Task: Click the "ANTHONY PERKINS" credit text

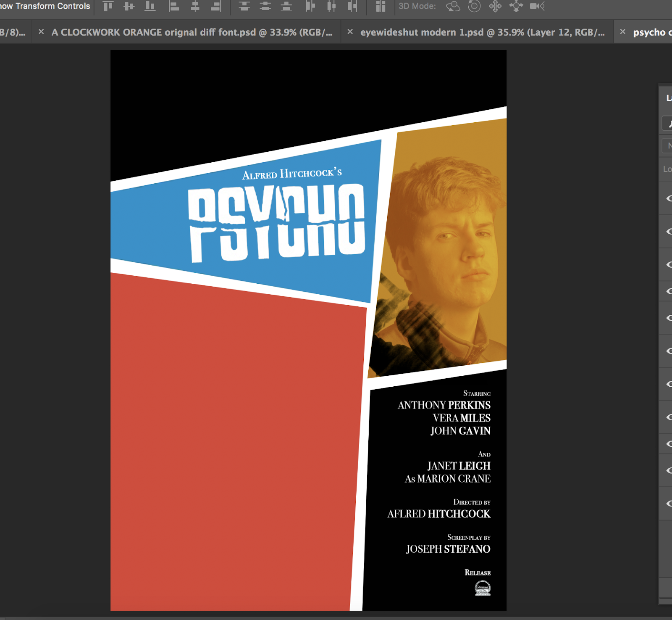Action: 444,405
